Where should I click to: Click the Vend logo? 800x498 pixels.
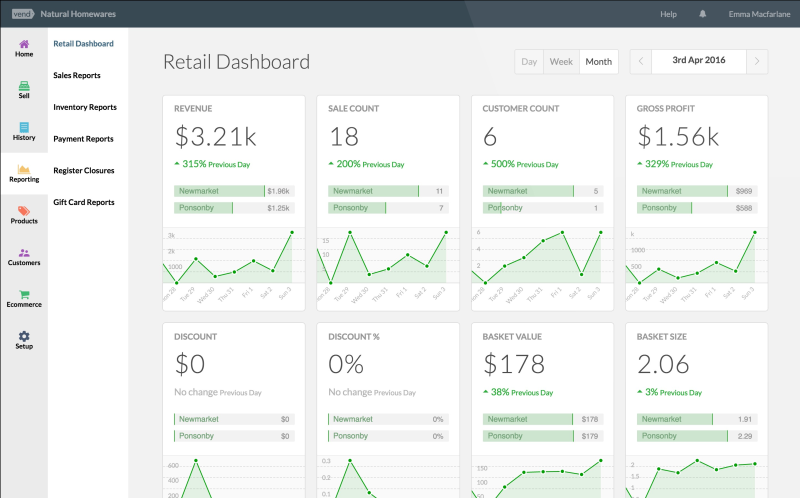[x=24, y=14]
